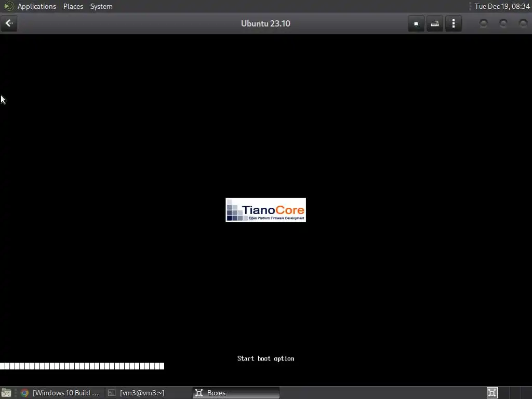532x399 pixels.
Task: Open the three-dot menu in Boxes header
Action: 453,23
